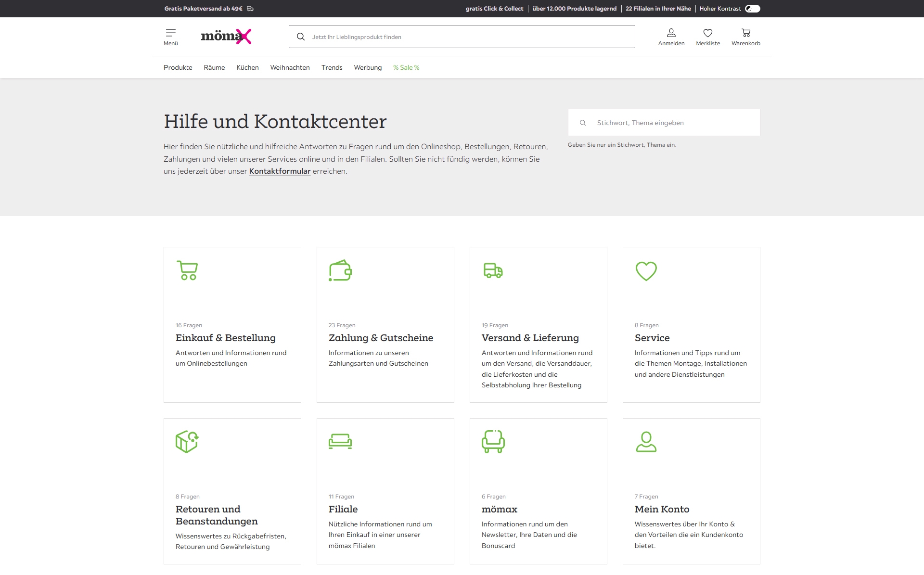Open the % Sale % menu

pyautogui.click(x=406, y=67)
